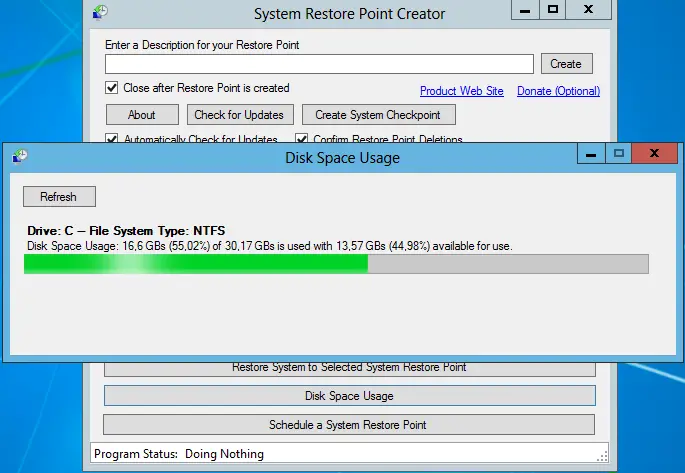Disable 'Confirm Restore Point Deletions' checkbox
The height and width of the screenshot is (473, 685).
tap(301, 139)
